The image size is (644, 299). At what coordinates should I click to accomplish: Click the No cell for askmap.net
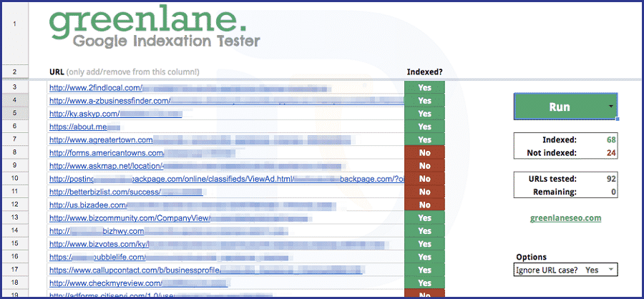click(x=424, y=166)
